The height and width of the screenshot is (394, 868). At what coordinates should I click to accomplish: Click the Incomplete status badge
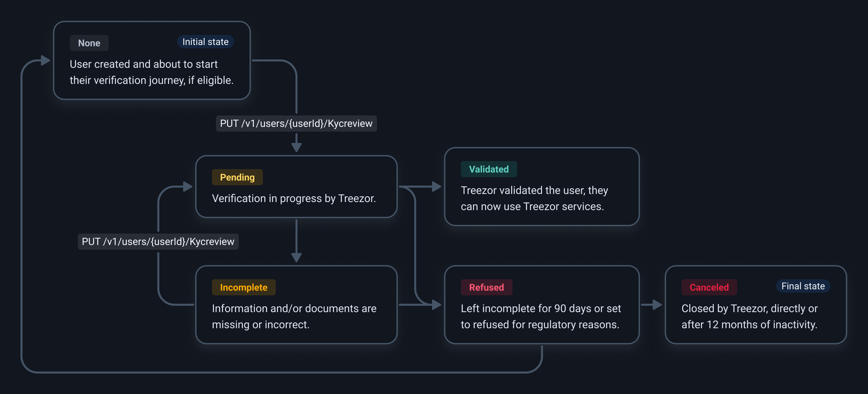243,288
